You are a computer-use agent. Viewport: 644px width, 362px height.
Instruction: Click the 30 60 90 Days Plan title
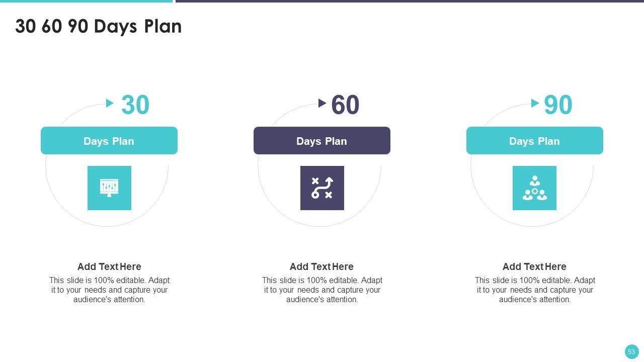click(98, 26)
